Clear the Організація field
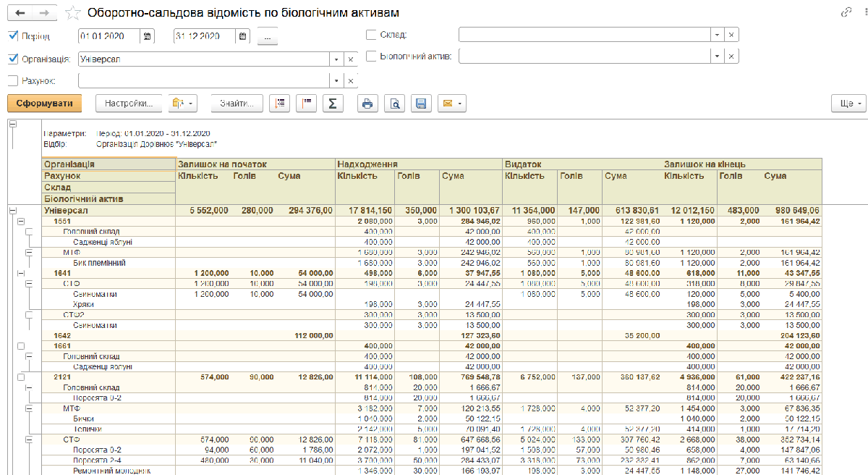 pyautogui.click(x=351, y=59)
